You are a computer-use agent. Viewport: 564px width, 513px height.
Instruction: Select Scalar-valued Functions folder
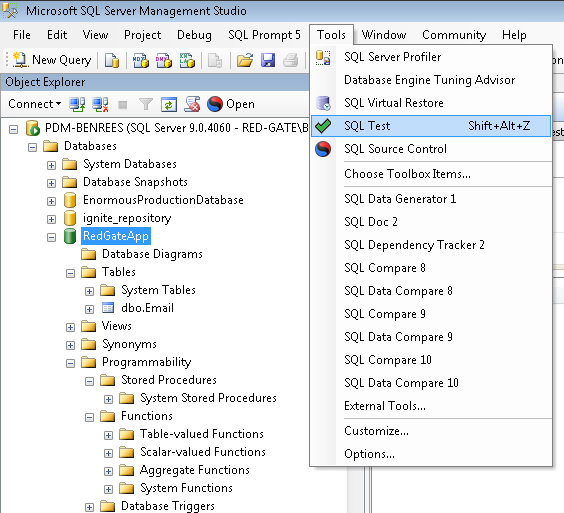203,452
